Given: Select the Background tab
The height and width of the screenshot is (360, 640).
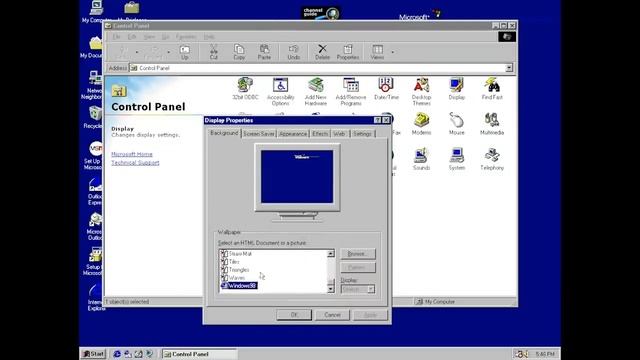Looking at the screenshot, I should click(x=224, y=133).
